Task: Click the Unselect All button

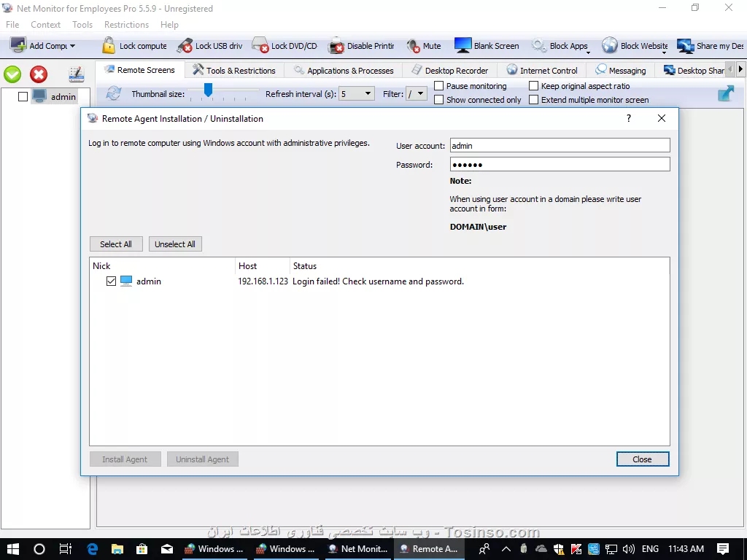Action: tap(175, 244)
